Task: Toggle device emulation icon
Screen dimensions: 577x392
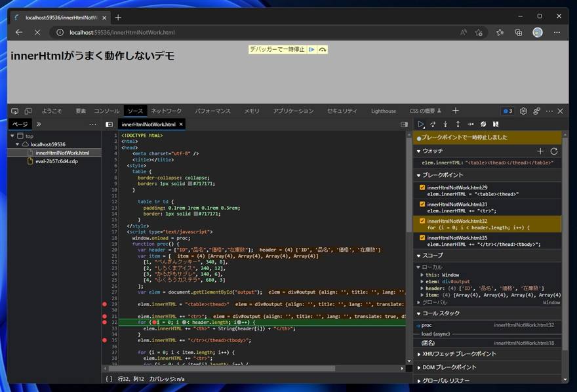Action: coord(28,111)
